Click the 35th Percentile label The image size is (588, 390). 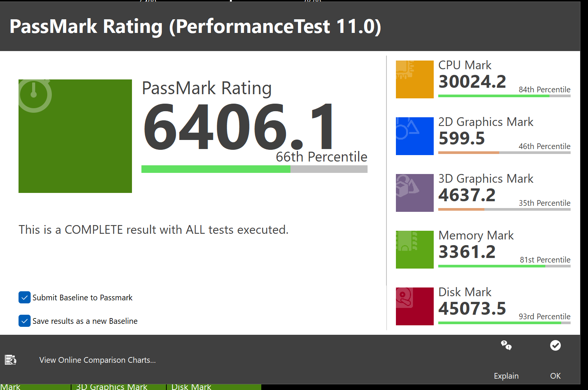545,203
